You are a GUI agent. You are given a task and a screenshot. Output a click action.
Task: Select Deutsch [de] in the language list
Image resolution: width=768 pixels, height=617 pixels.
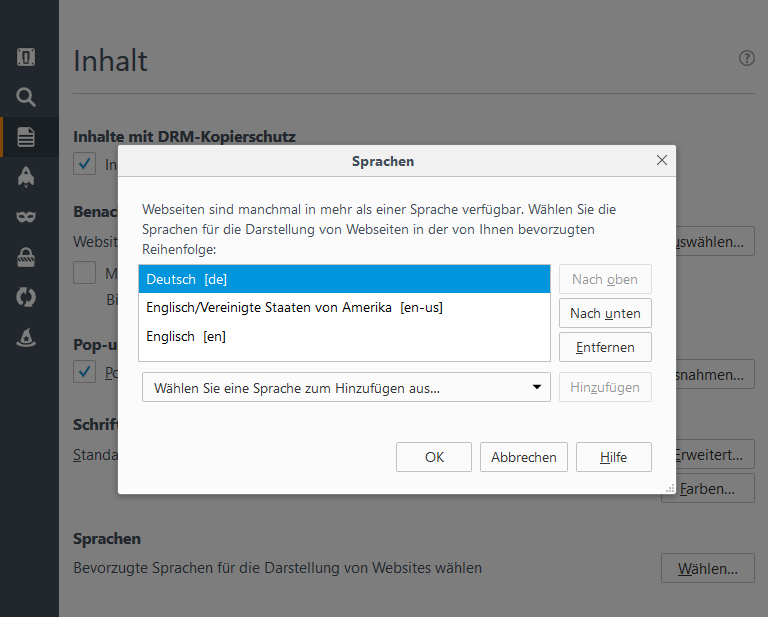[x=344, y=279]
